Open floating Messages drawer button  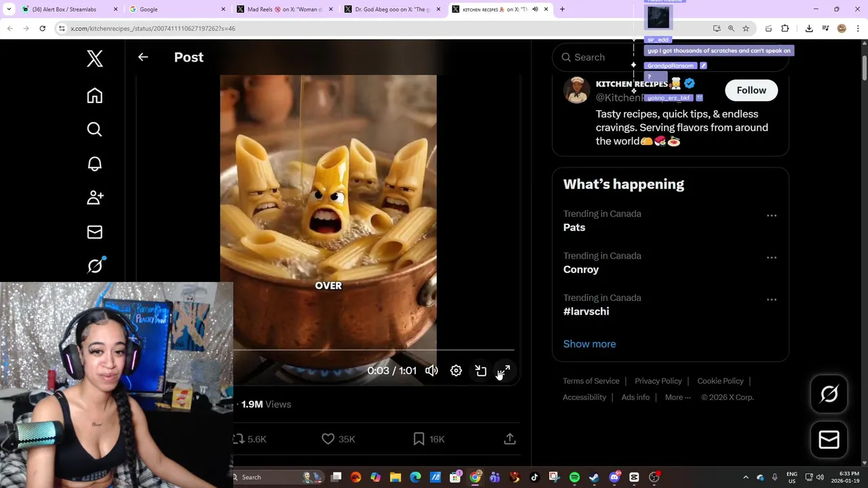[x=829, y=440]
